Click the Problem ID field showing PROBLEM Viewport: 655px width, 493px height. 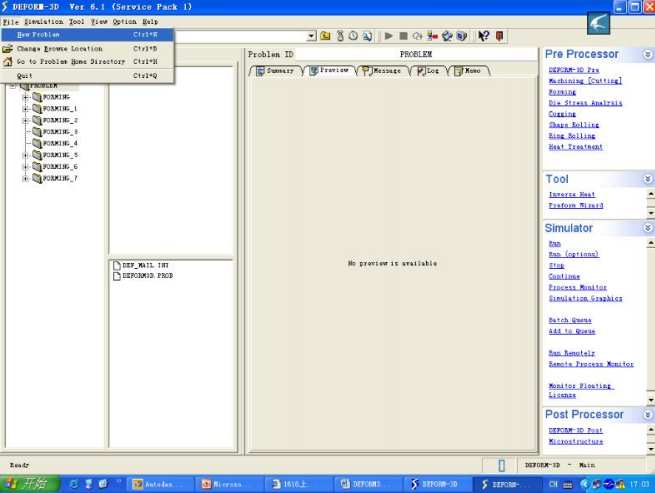click(416, 54)
